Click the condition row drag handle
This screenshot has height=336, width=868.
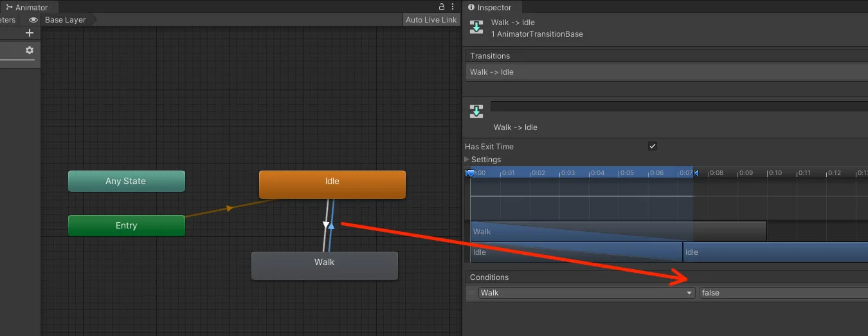click(x=472, y=293)
